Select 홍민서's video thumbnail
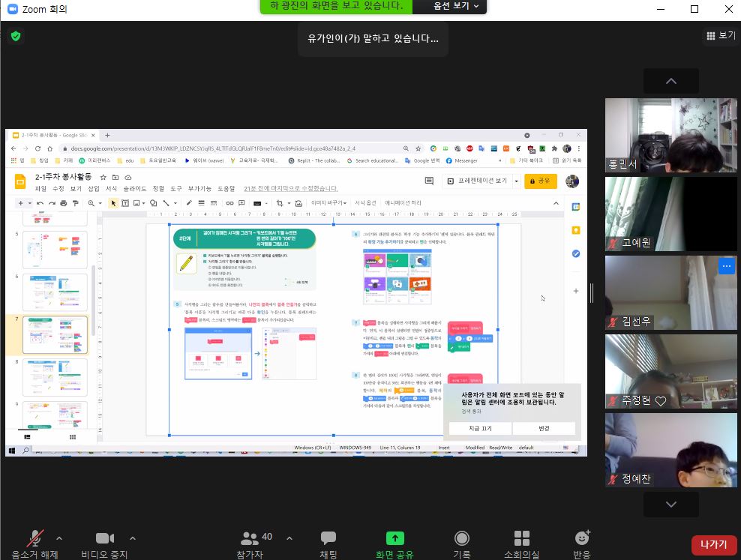741x560 pixels. 670,136
